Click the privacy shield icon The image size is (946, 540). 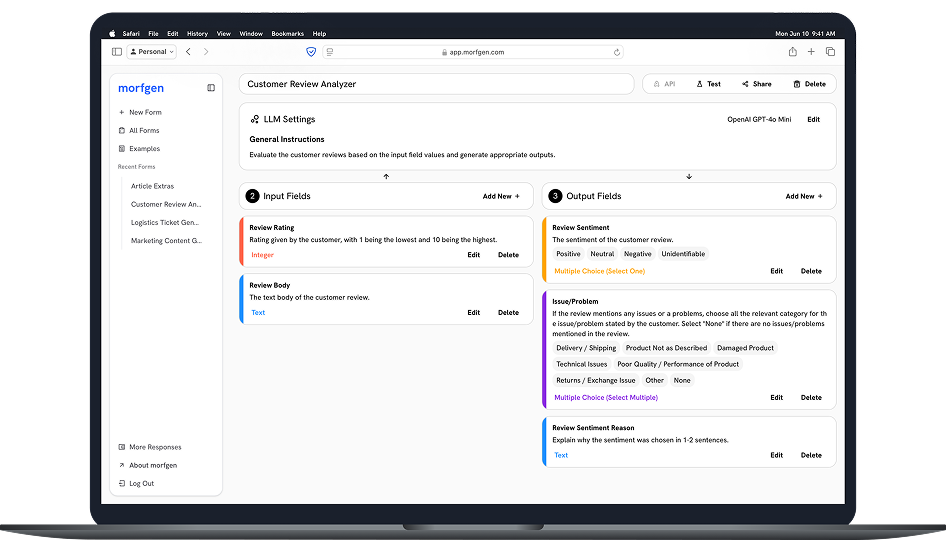click(x=311, y=52)
